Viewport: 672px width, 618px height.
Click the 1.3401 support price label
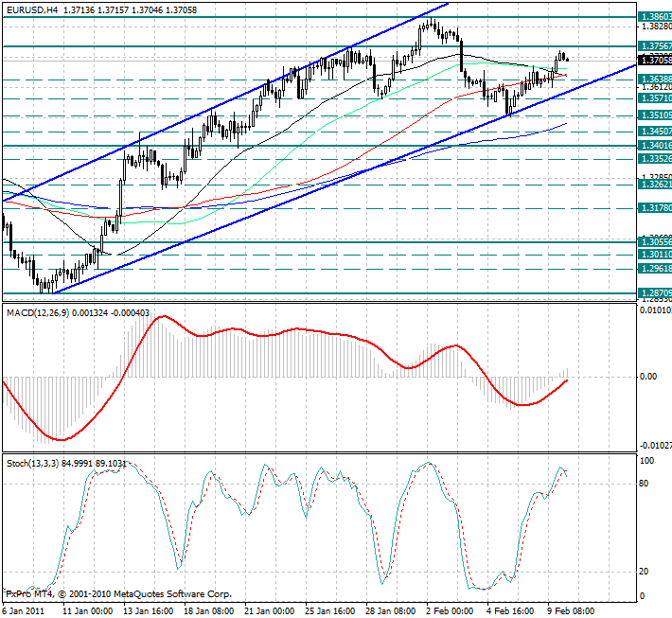655,146
